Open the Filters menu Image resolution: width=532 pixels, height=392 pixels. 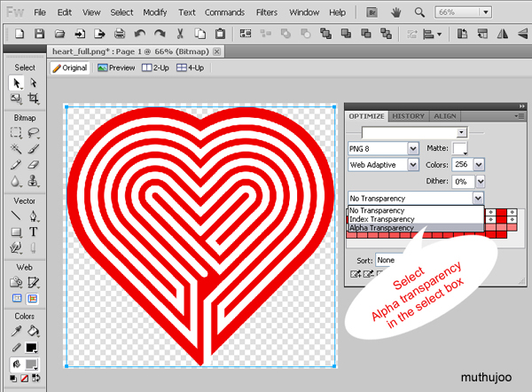pyautogui.click(x=267, y=12)
